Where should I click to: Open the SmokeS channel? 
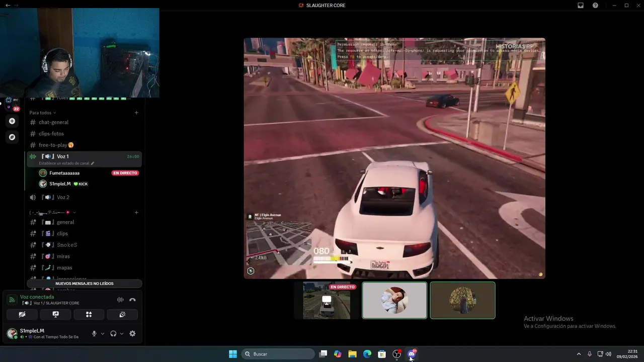[84, 245]
